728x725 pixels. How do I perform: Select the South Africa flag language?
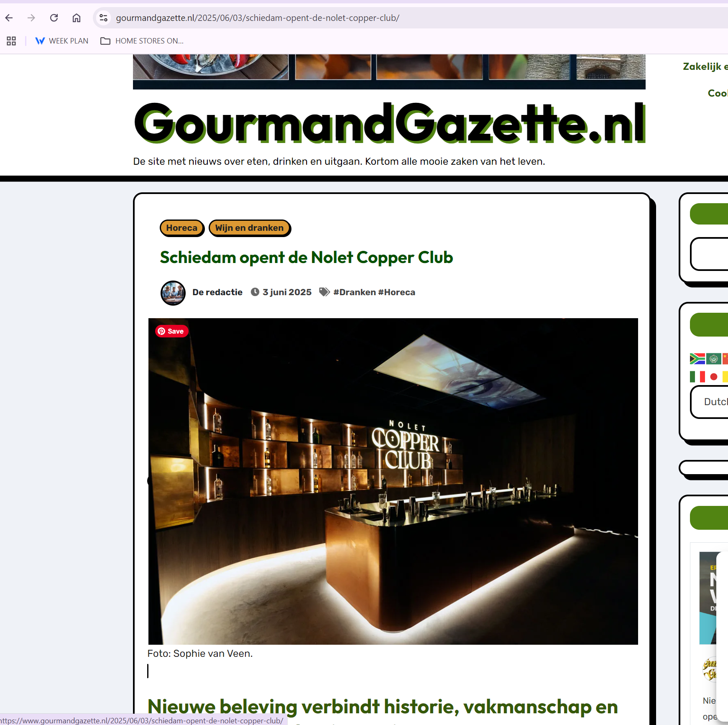coord(697,359)
